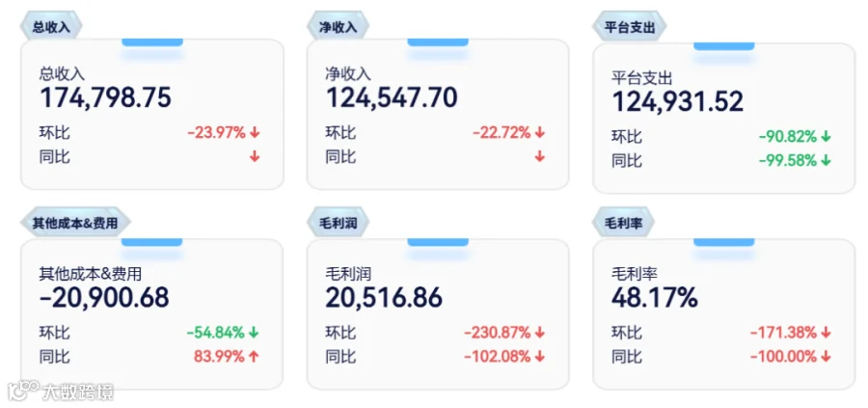
Task: Click the green down arrow beside -90.82%
Action: (x=827, y=137)
